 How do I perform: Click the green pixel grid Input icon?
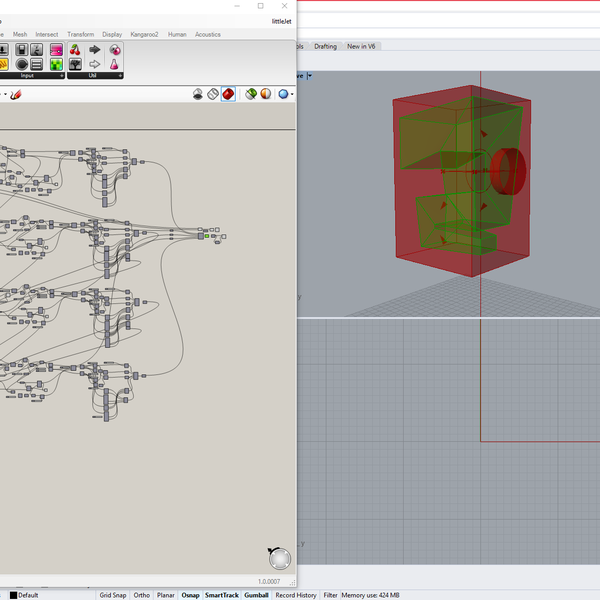point(57,65)
